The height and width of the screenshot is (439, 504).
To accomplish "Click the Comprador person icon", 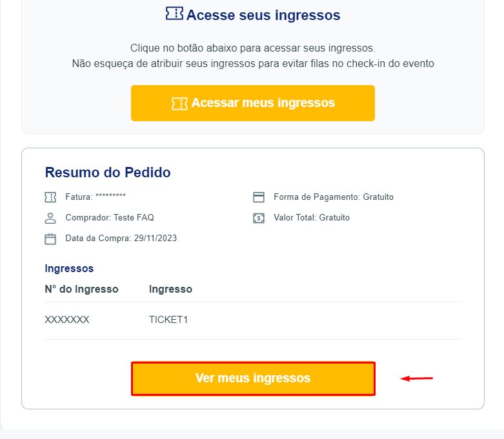I will pos(50,218).
